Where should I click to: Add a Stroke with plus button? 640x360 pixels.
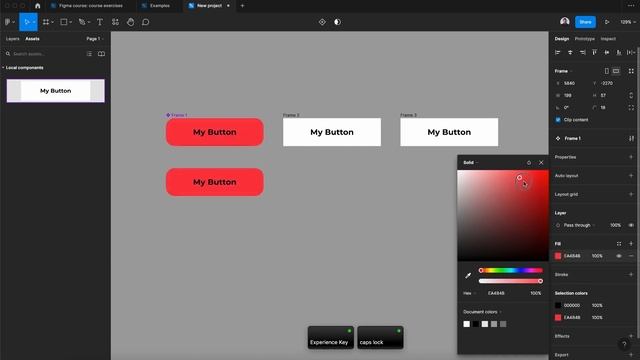(x=631, y=275)
